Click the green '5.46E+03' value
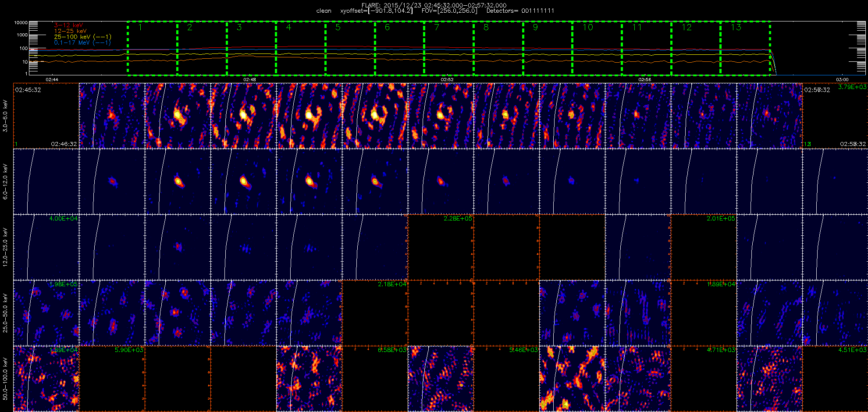Image resolution: width=868 pixels, height=412 pixels. point(523,350)
